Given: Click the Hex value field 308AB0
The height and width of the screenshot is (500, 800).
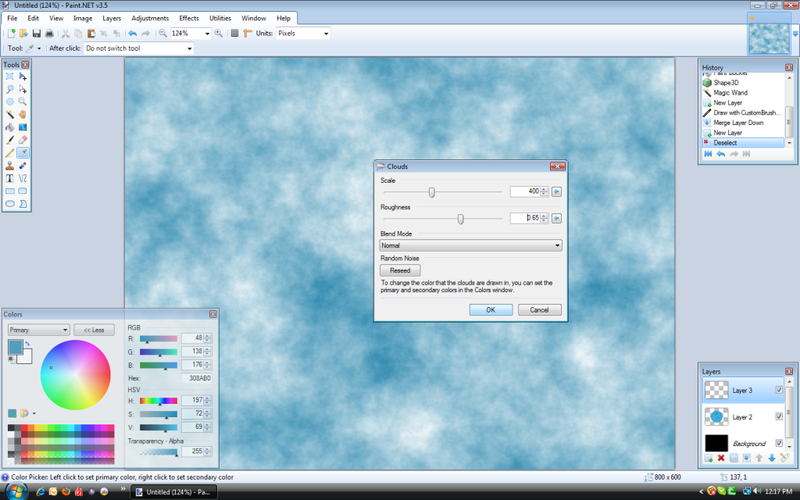Looking at the screenshot, I should 196,378.
